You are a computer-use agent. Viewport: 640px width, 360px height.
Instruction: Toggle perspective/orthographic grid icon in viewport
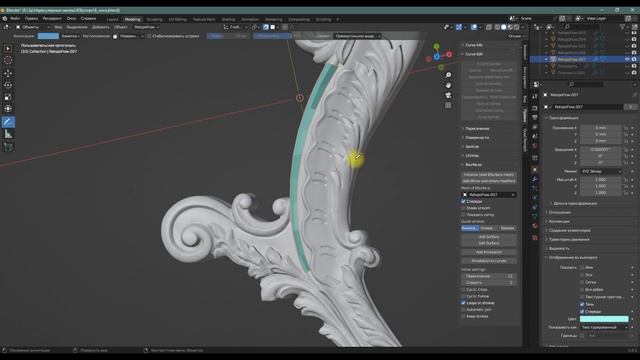[x=448, y=105]
